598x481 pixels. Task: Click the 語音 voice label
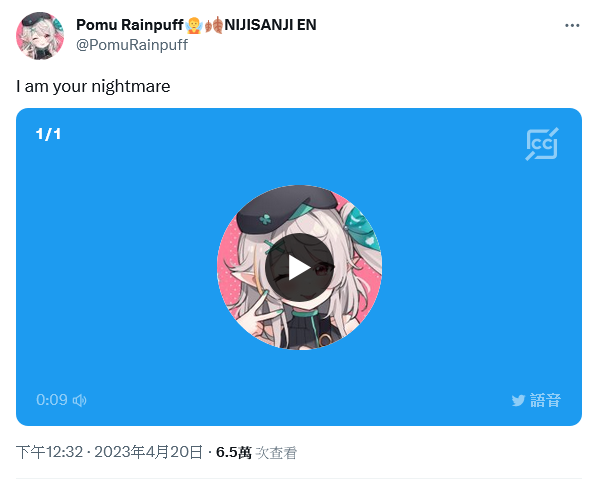[x=545, y=401]
